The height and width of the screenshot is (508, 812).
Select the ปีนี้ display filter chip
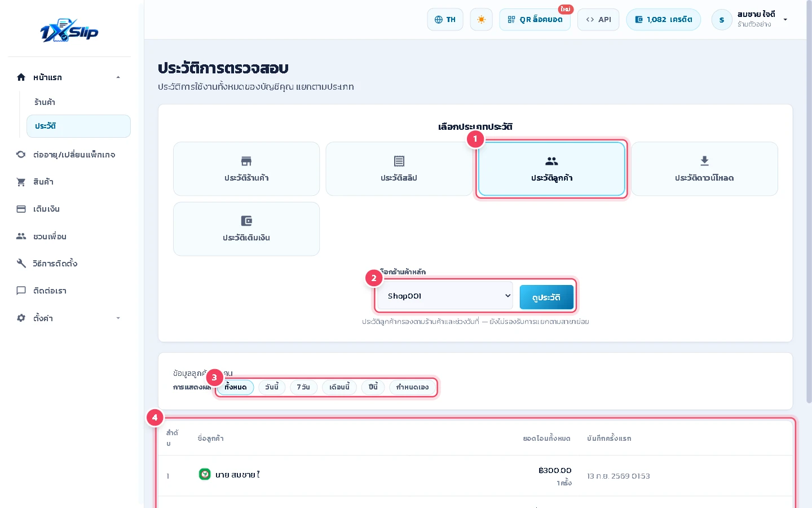373,387
